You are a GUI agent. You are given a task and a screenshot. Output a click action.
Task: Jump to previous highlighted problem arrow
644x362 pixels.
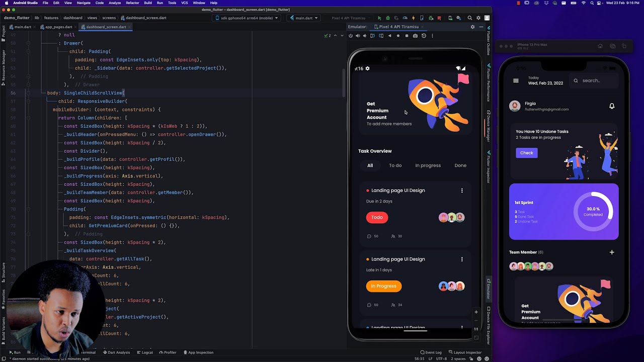[336, 36]
